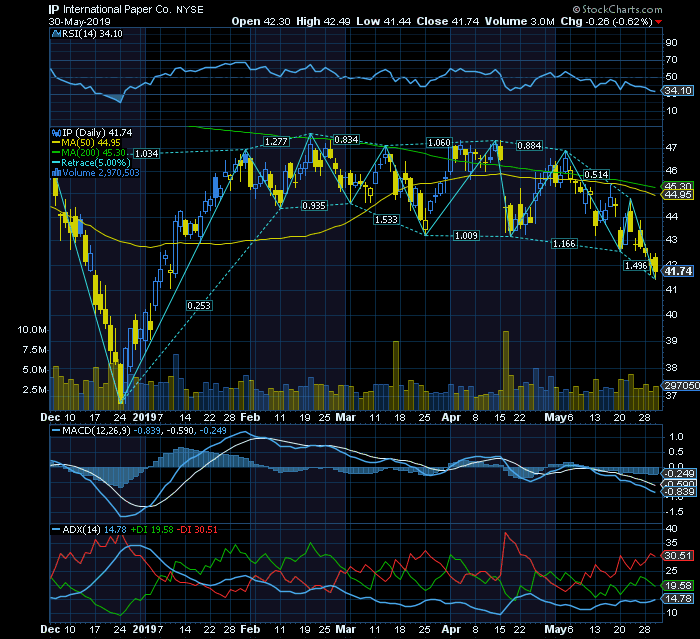Viewport: 700px width, 639px height.
Task: Click the 0.884 retracement label
Action: (529, 146)
